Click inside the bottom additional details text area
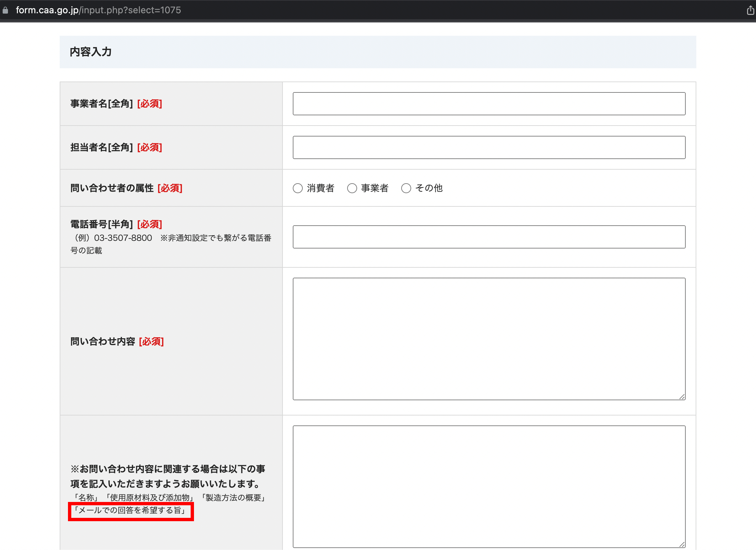The image size is (756, 550). tap(489, 486)
